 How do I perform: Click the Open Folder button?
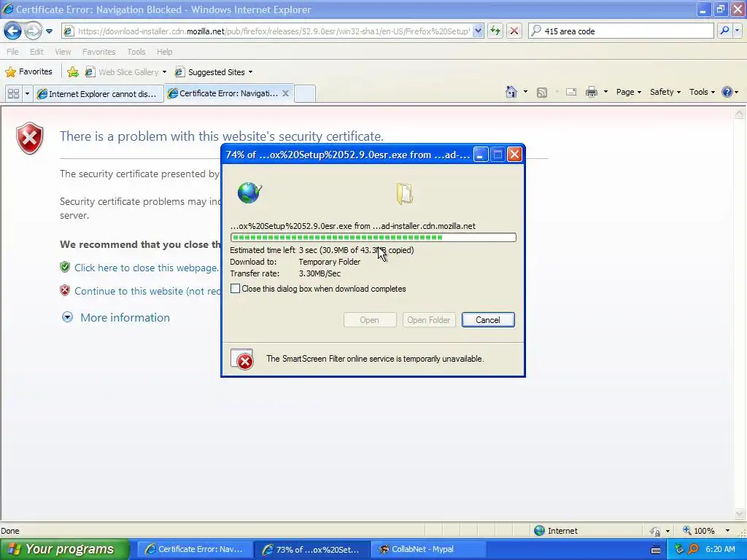[429, 320]
